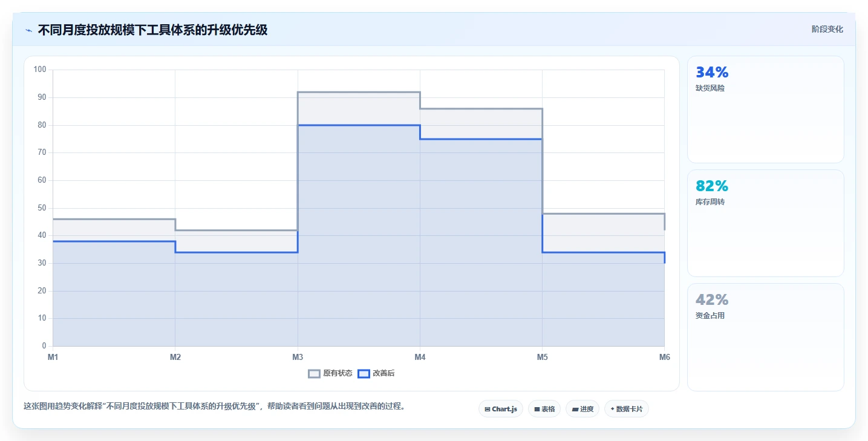Click the gray 原有状态 legend swatch
Screen dimensions: 868x441
314,373
